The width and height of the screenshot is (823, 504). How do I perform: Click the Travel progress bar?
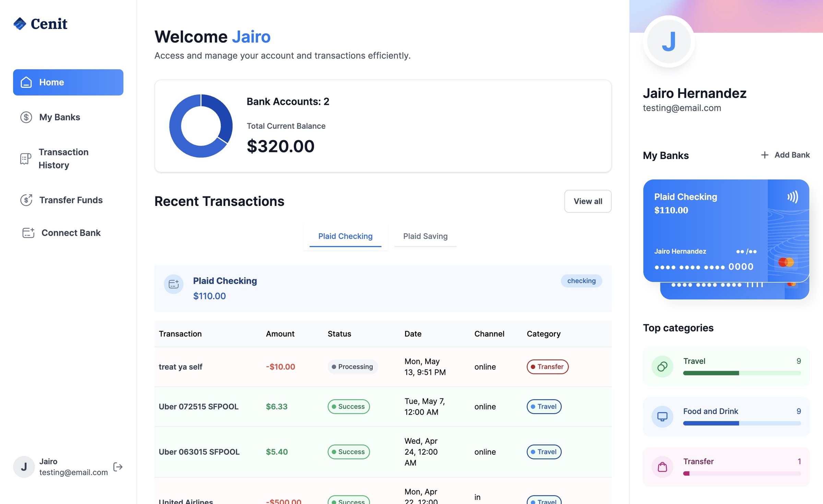742,373
